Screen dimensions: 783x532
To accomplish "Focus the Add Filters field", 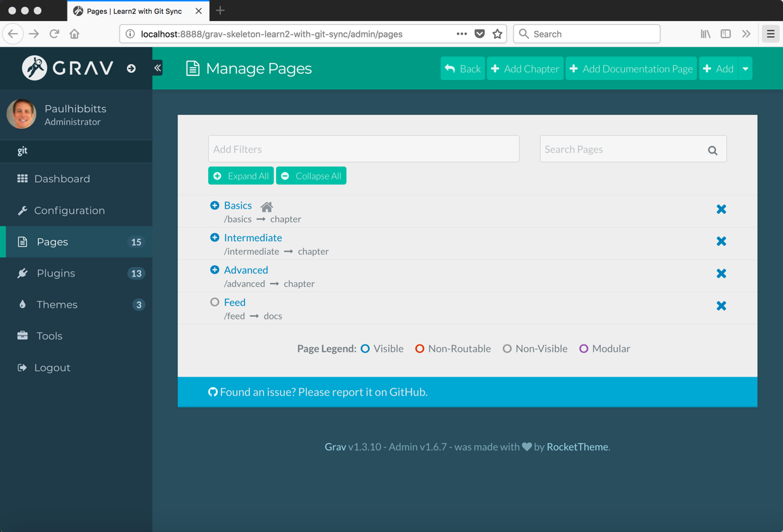I will point(364,149).
